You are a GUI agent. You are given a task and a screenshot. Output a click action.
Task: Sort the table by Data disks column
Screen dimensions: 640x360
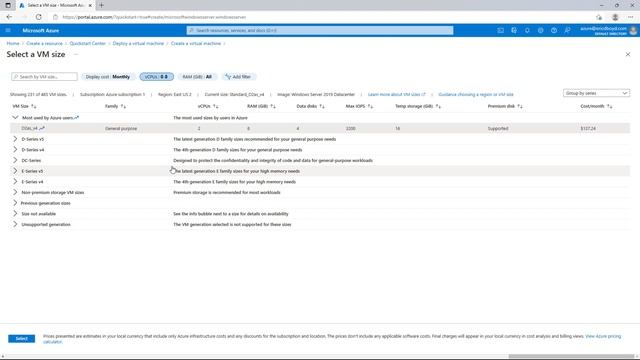[x=311, y=106]
